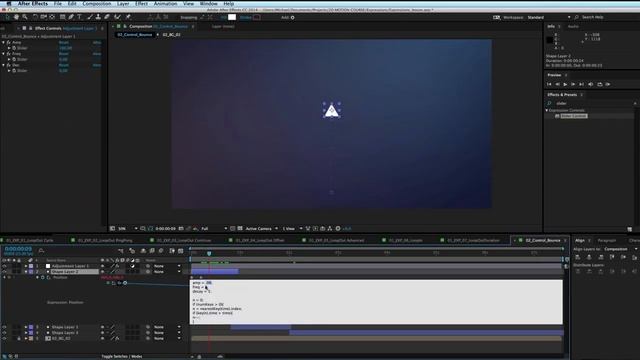The image size is (640, 360).
Task: Click the timeline current time indicator
Action: click(209, 253)
